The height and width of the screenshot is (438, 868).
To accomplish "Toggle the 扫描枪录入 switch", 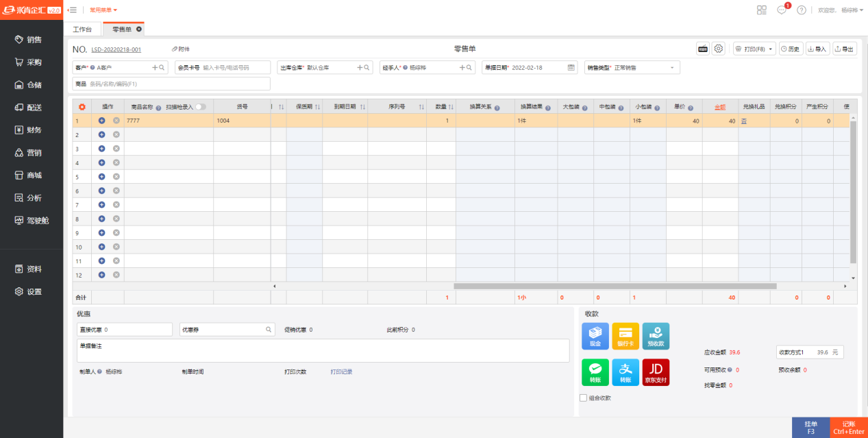I will [201, 107].
